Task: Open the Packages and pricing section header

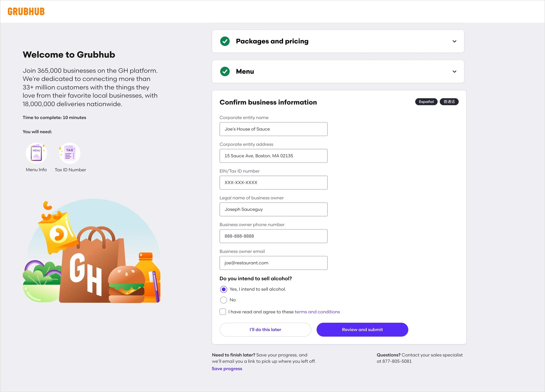Action: 272,41
